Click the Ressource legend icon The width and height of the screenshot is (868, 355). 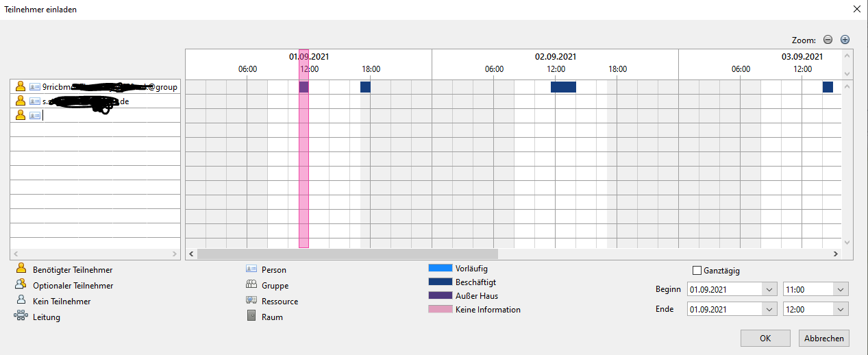[x=251, y=301]
